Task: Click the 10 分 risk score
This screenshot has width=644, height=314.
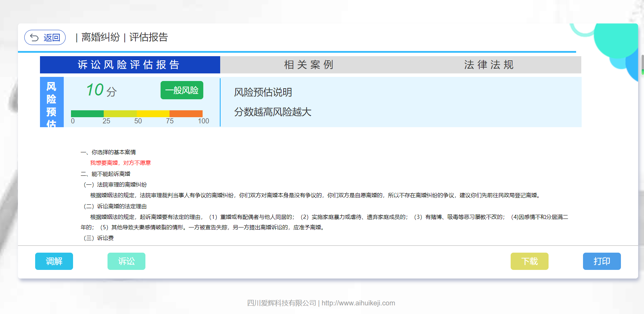Action: (101, 90)
